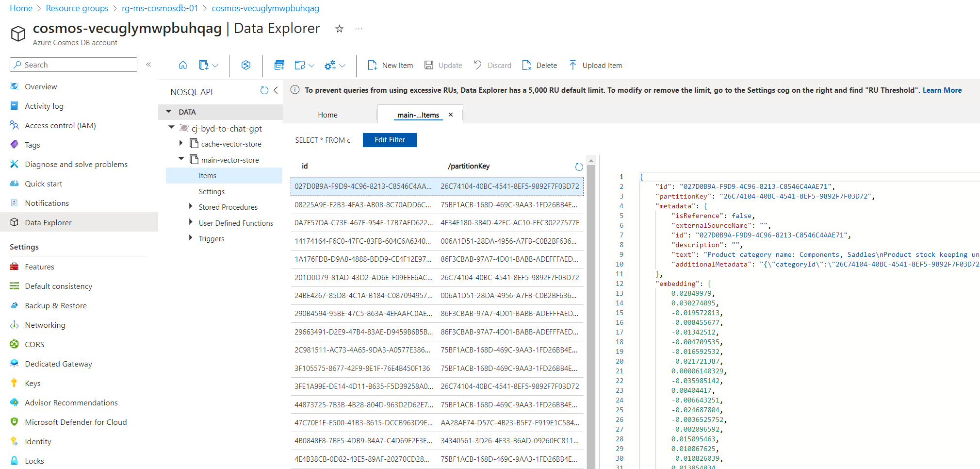The height and width of the screenshot is (469, 980).
Task: Collapse the main-vector-store container
Action: coord(181,158)
